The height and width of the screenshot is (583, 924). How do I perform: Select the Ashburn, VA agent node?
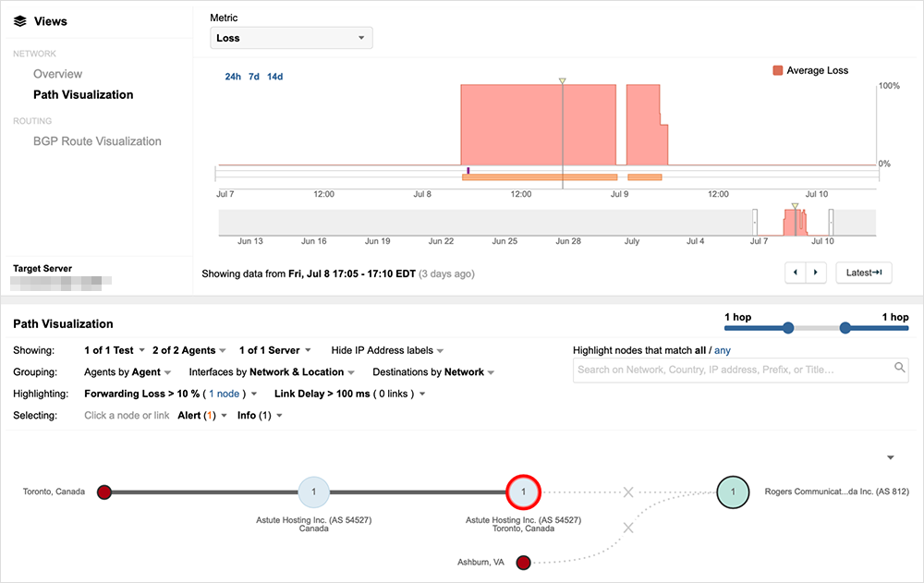(523, 562)
